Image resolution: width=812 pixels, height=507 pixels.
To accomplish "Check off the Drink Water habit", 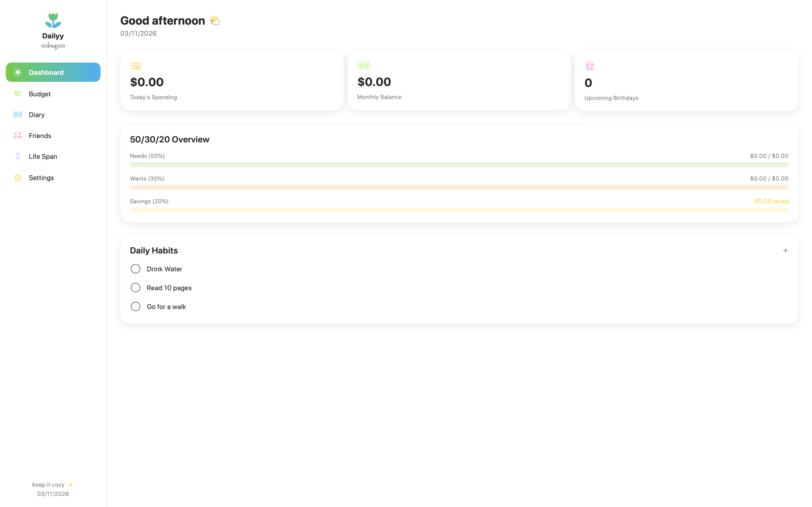I will (136, 269).
